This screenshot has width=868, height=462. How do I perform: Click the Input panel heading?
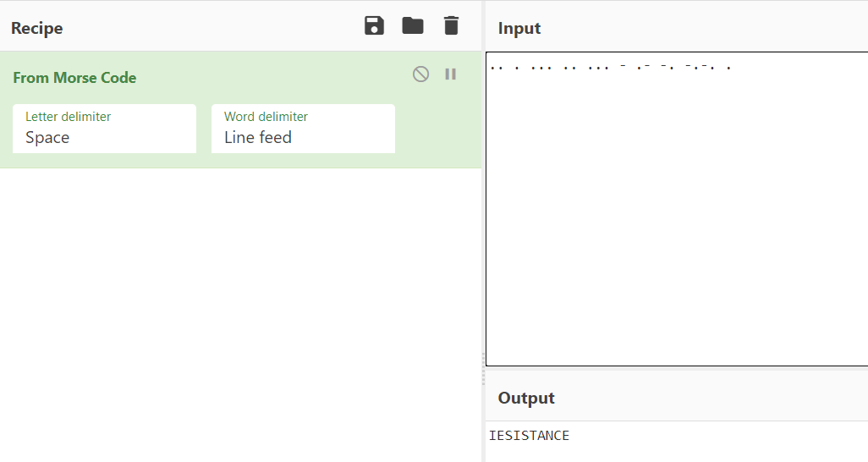pyautogui.click(x=519, y=28)
